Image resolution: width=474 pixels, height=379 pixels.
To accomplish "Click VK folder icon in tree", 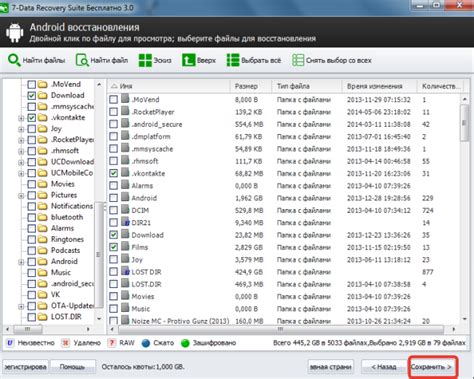I will [42, 295].
